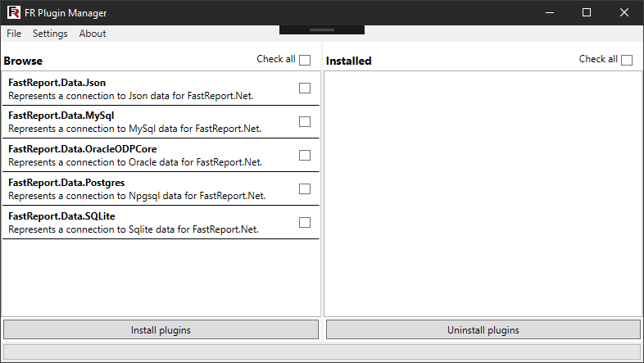Open the About menu
This screenshot has width=644, height=363.
pyautogui.click(x=93, y=34)
